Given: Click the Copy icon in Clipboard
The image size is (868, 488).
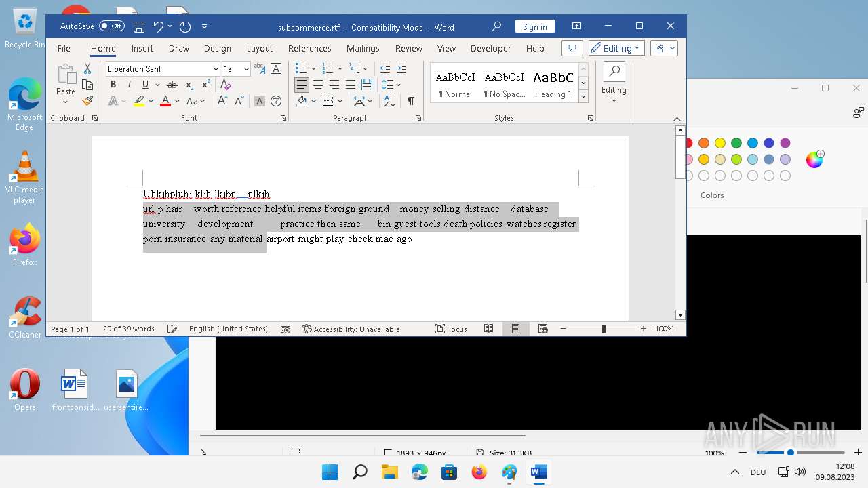Looking at the screenshot, I should 87,85.
